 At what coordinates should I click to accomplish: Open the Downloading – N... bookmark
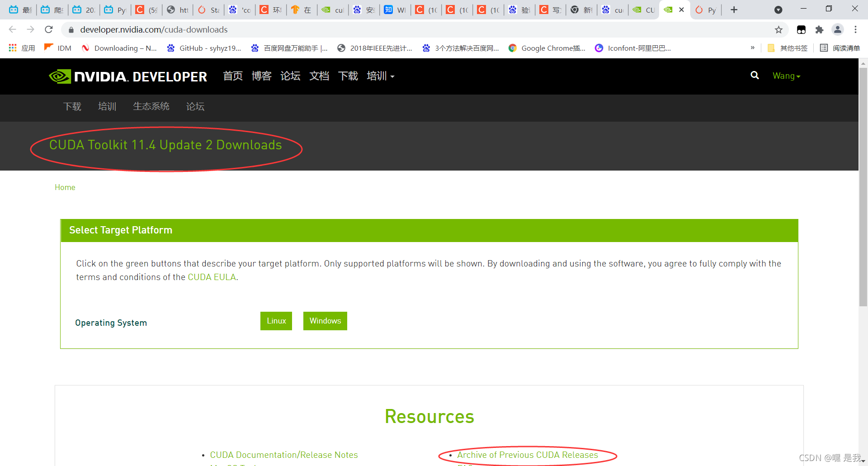[x=119, y=48]
